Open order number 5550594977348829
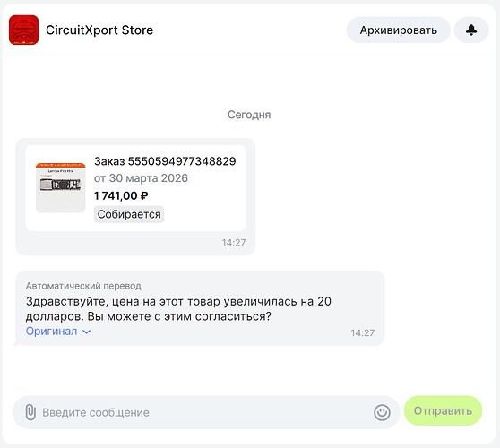500x448 pixels. click(165, 161)
